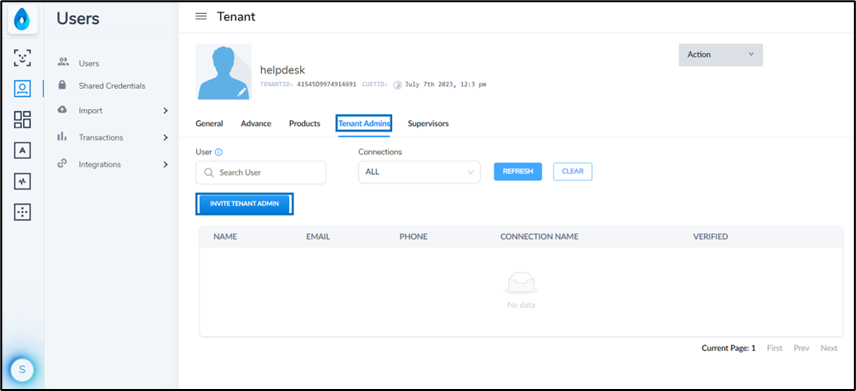Image resolution: width=856 pixels, height=391 pixels.
Task: Open Users in the left menu
Action: 89,63
